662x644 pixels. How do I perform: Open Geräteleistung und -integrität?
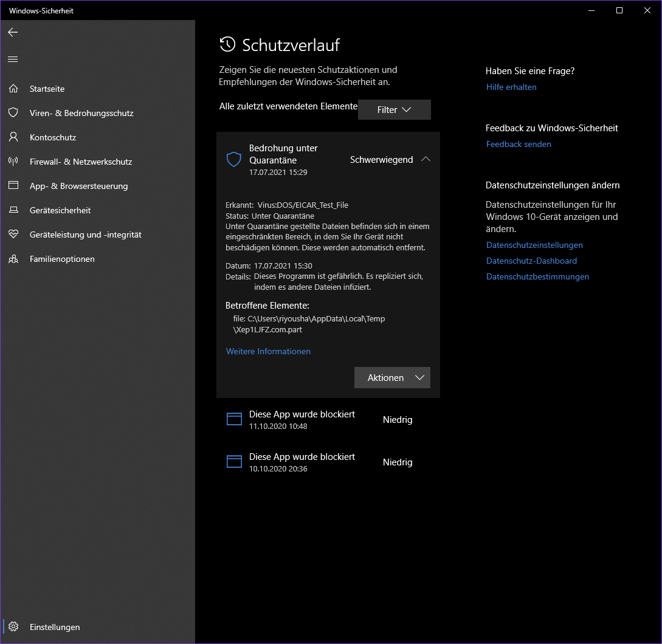(x=97, y=235)
